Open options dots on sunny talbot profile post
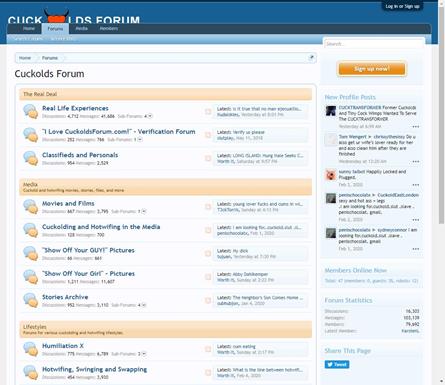Viewport: 445px width, 385px height. pyautogui.click(x=415, y=185)
